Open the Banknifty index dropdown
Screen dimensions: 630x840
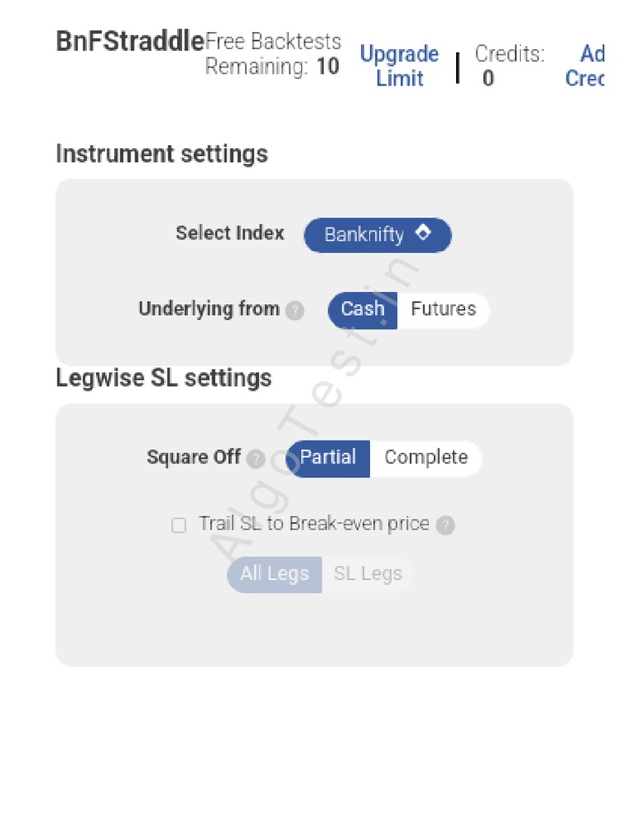[377, 235]
